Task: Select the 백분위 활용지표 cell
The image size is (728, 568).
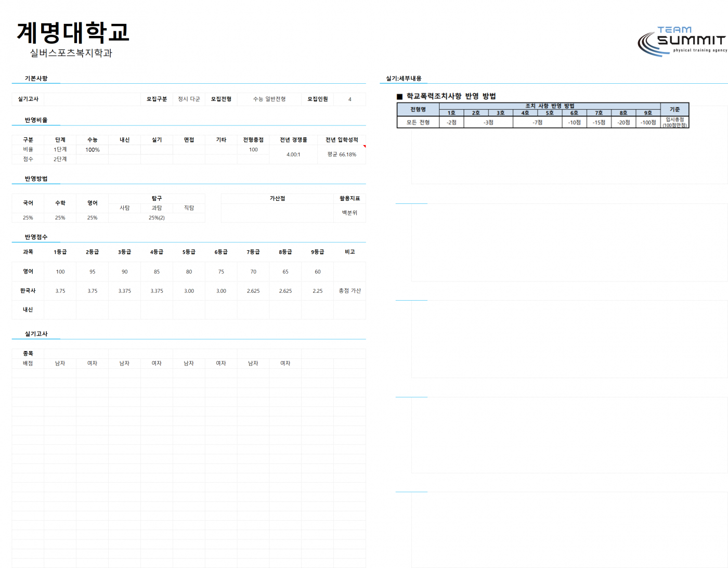Action: click(349, 213)
